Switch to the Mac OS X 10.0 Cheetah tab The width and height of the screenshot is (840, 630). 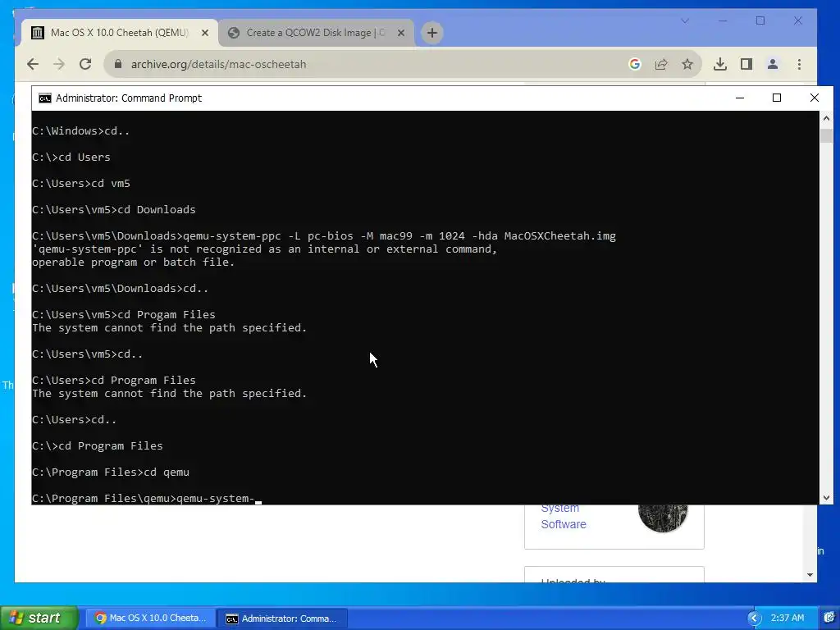click(x=120, y=33)
